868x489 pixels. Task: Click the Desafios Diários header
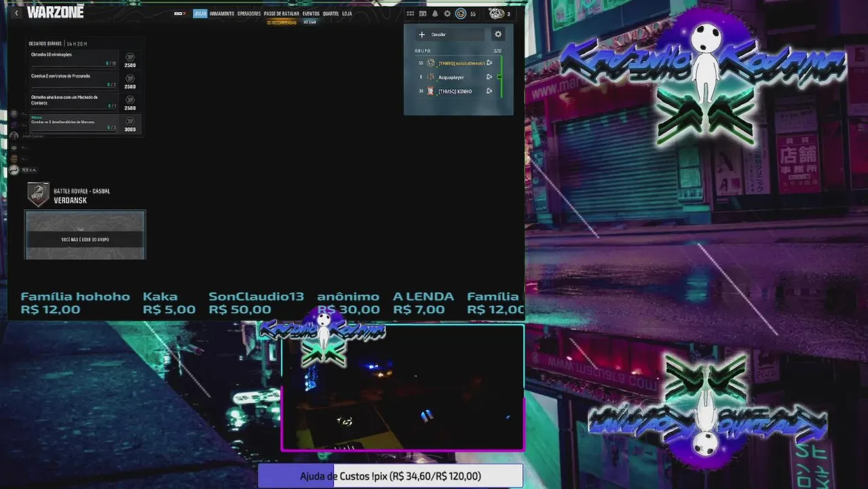(45, 43)
